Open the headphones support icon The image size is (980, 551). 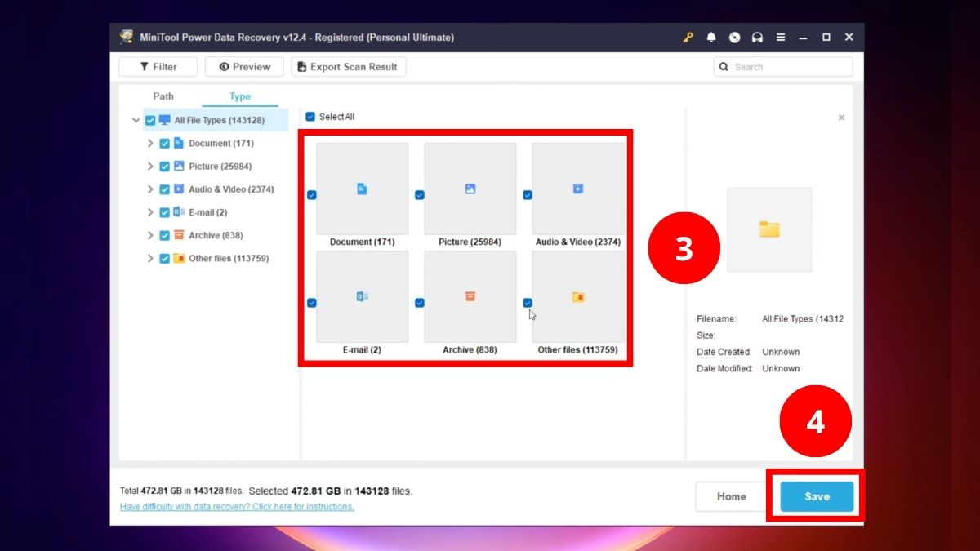(x=757, y=38)
